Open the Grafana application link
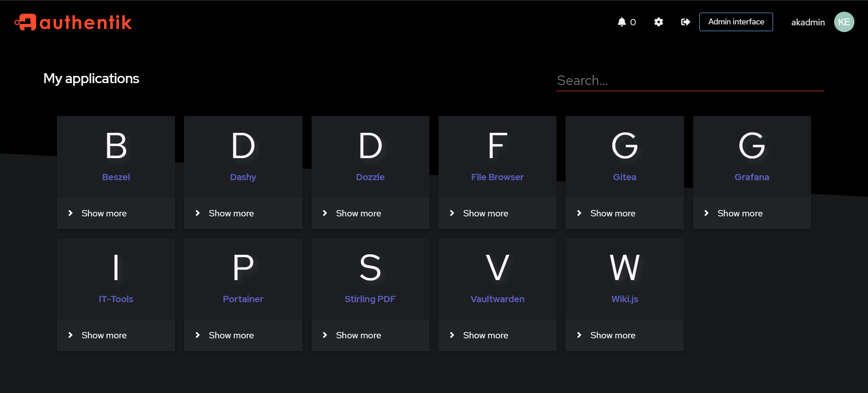The width and height of the screenshot is (868, 393). tap(752, 177)
